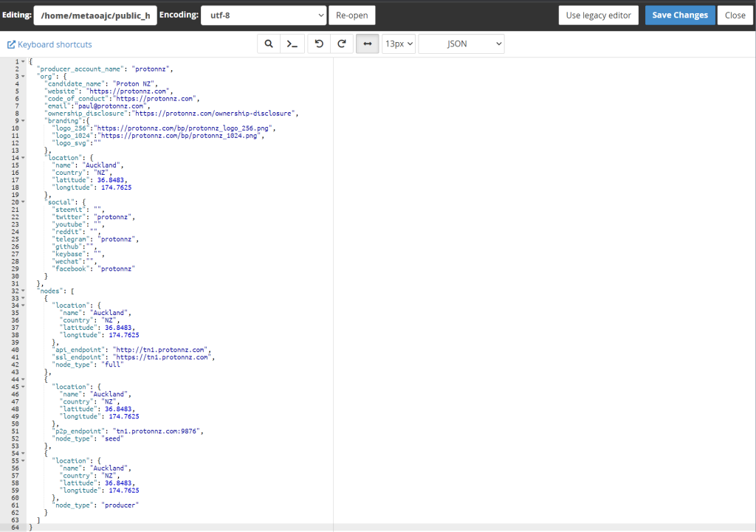This screenshot has width=756, height=532.
Task: Collapse the "branding" block at line 9
Action: 23,120
